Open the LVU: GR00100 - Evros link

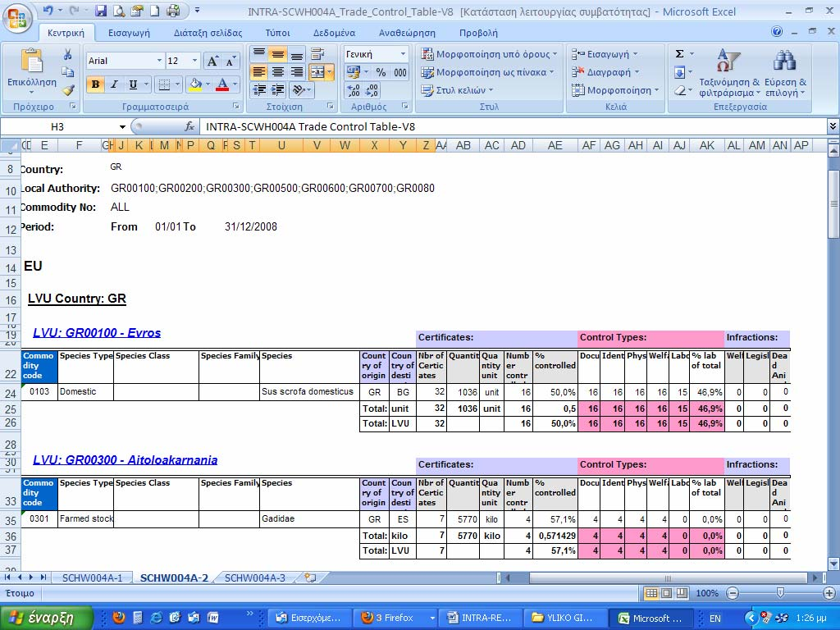[x=97, y=333]
